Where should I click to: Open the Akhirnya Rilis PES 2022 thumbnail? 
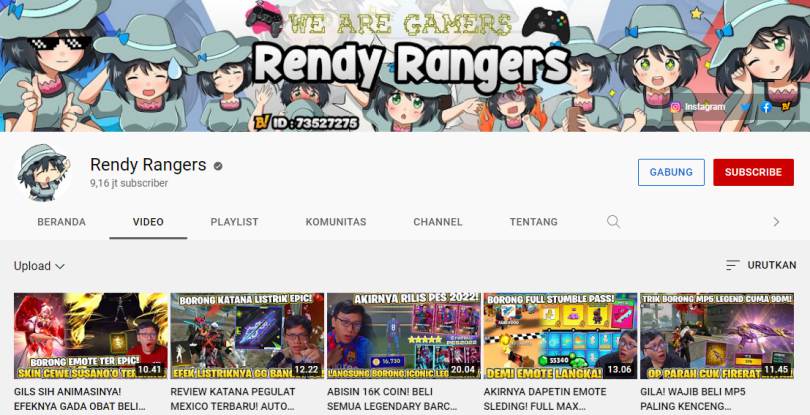404,336
